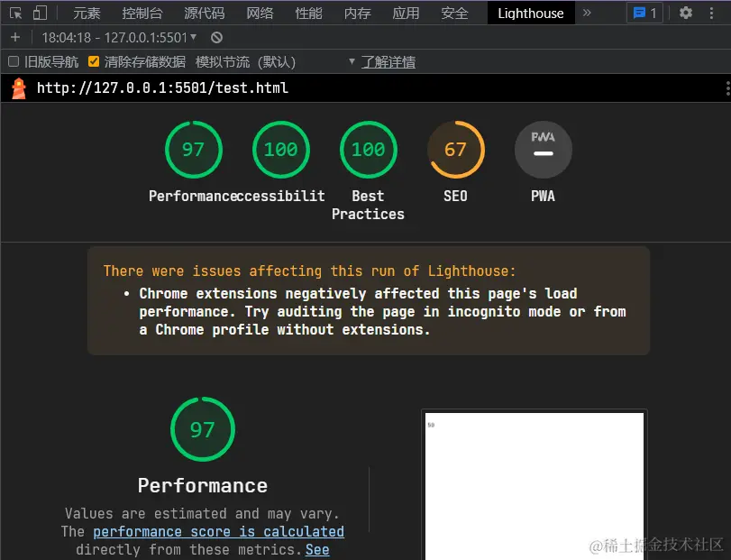
Task: Open DevTools settings gear
Action: click(685, 13)
